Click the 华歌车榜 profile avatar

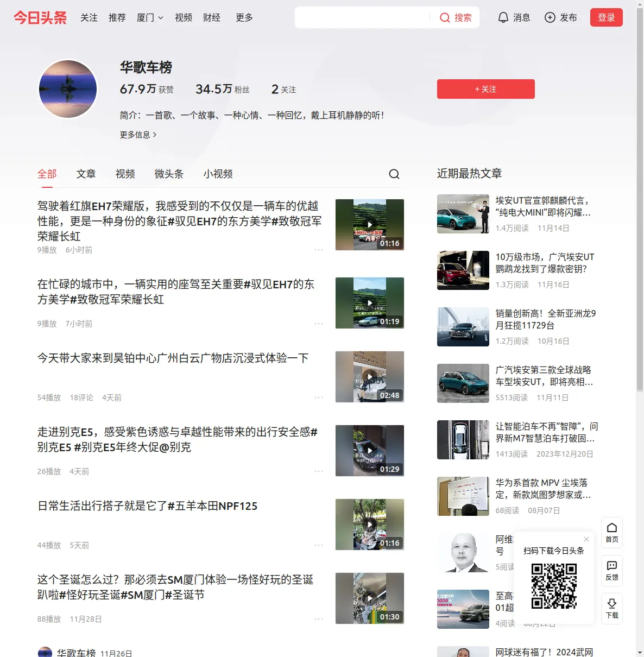(x=68, y=89)
